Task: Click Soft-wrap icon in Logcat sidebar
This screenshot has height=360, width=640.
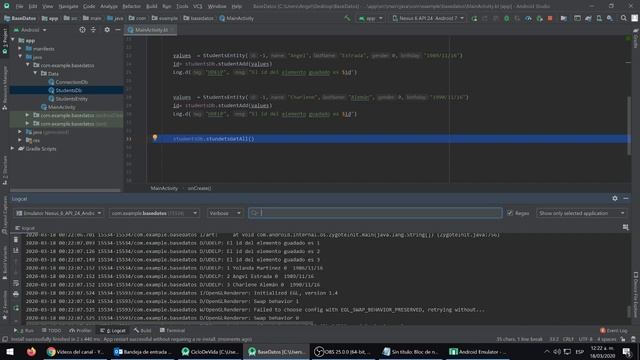Action: (x=16, y=283)
